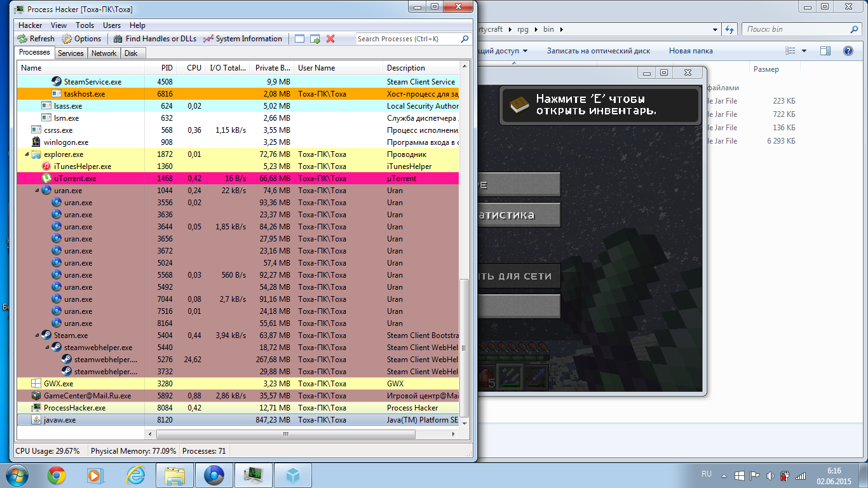
Task: Switch to the Network tab
Action: 104,53
